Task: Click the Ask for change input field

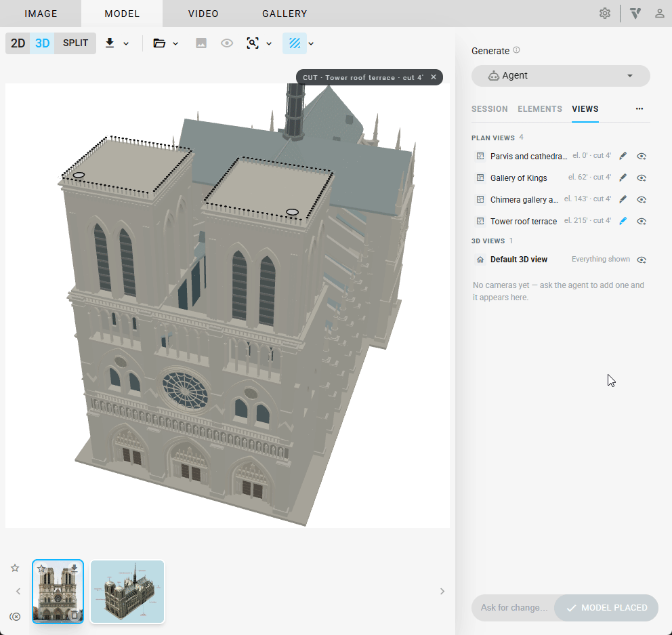Action: (x=514, y=608)
